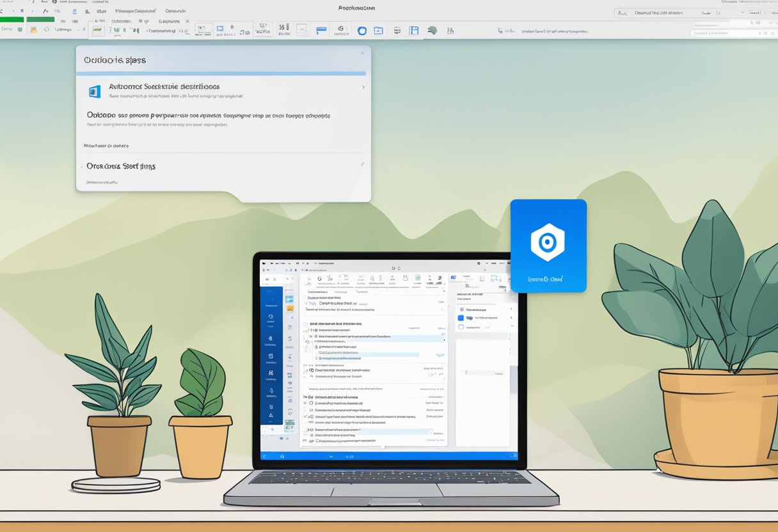Click the blue window icon in the dialog
This screenshot has height=532, width=778.
[95, 91]
